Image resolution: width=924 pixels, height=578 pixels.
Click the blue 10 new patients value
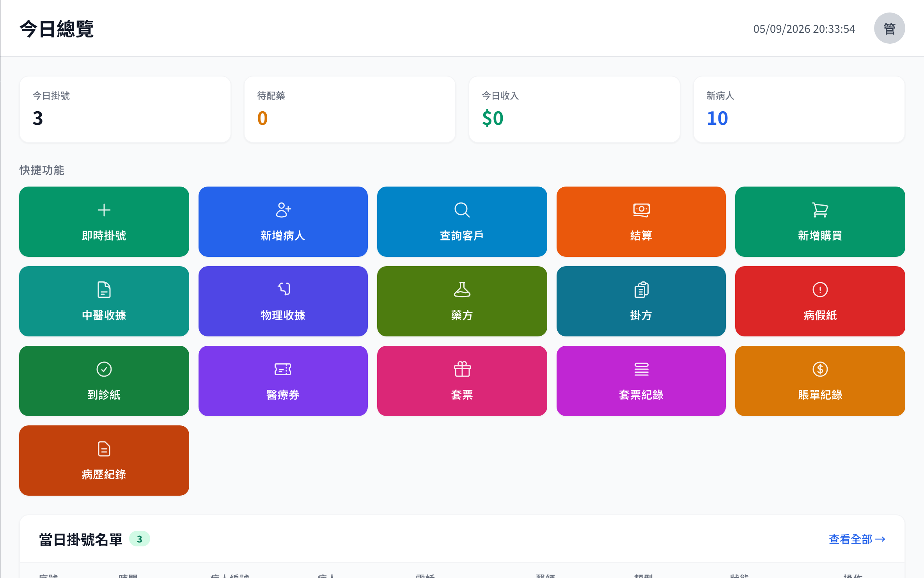[x=717, y=118]
